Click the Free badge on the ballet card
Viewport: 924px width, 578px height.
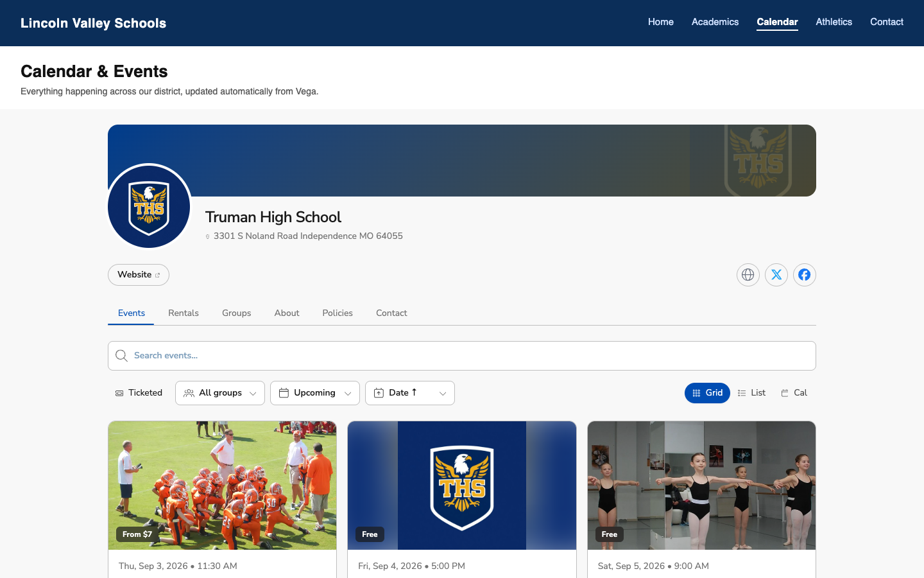point(610,534)
